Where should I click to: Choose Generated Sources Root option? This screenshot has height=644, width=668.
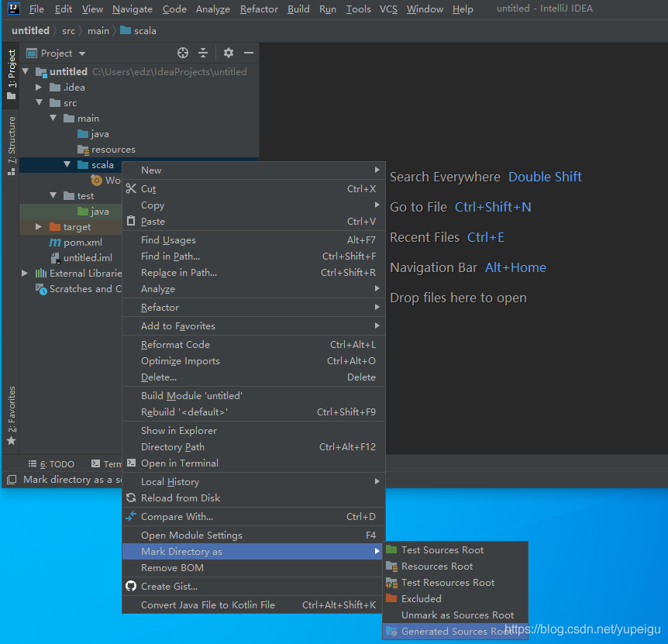pos(456,632)
